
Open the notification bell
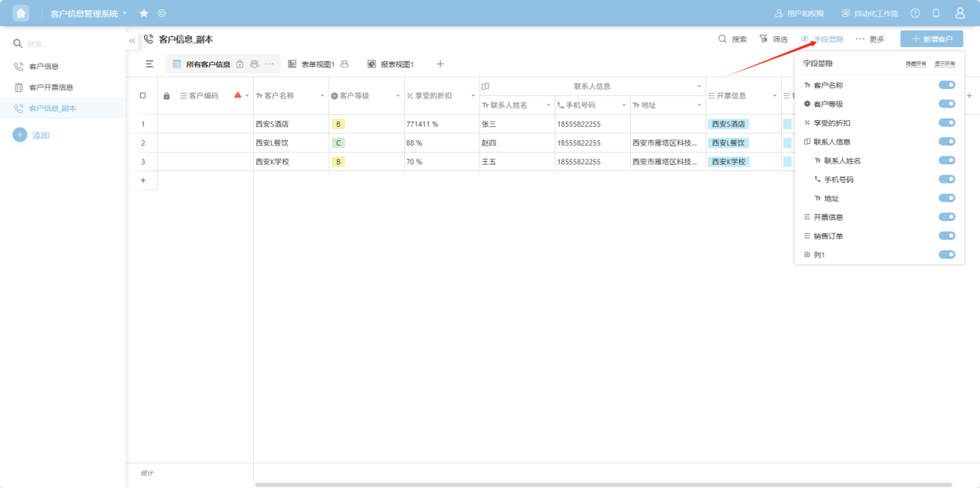[936, 13]
